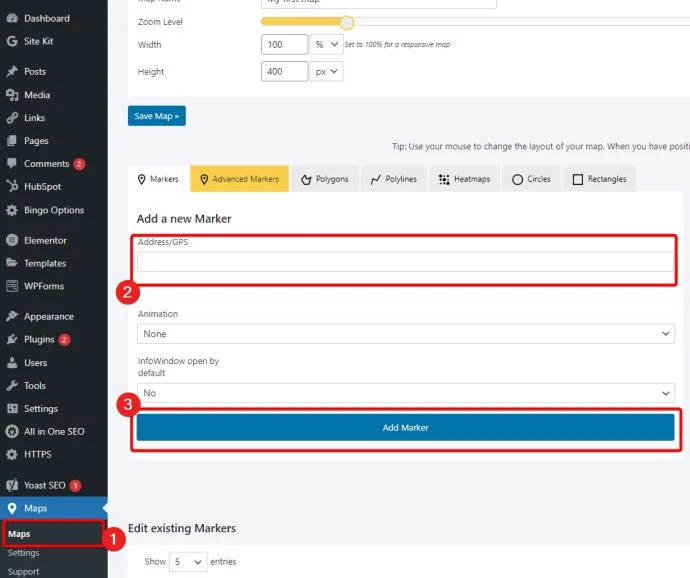Open the Show entries count dropdown
This screenshot has height=578, width=690.
[188, 562]
